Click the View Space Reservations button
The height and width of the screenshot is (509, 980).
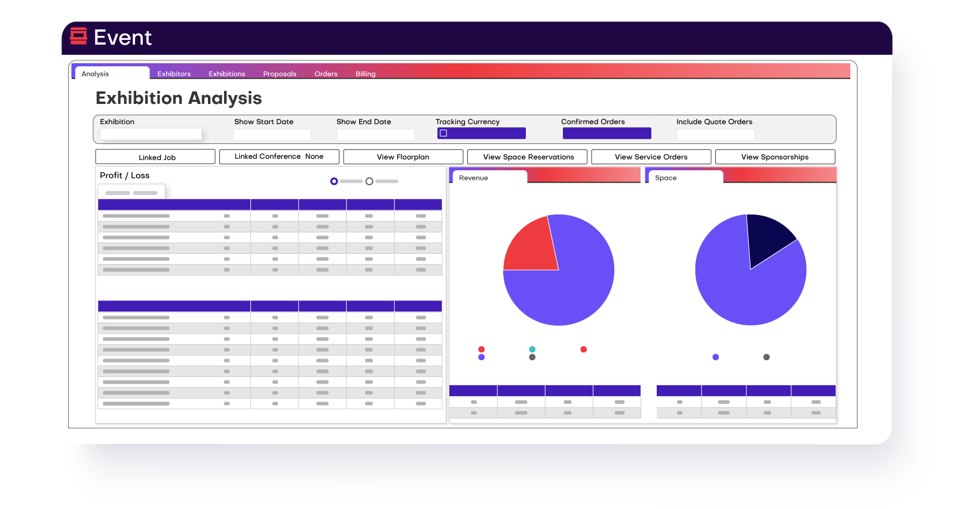coord(528,157)
